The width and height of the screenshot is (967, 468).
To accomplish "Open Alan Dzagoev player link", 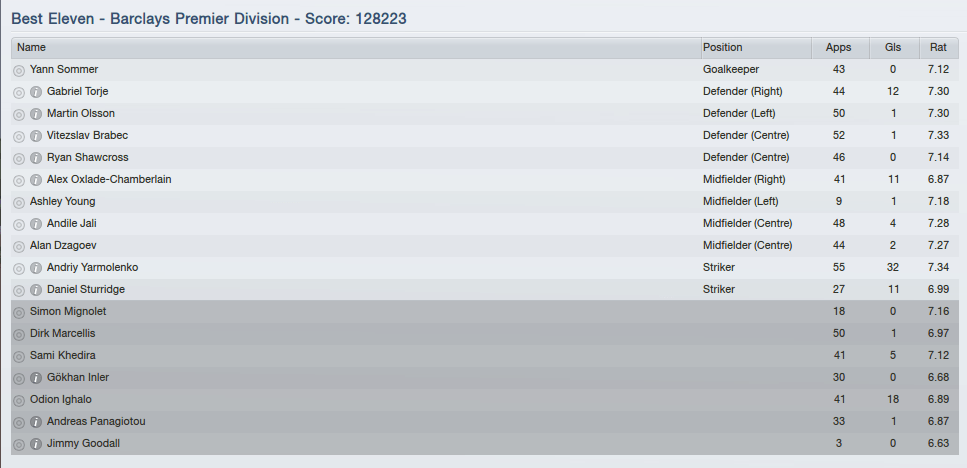I will (63, 246).
